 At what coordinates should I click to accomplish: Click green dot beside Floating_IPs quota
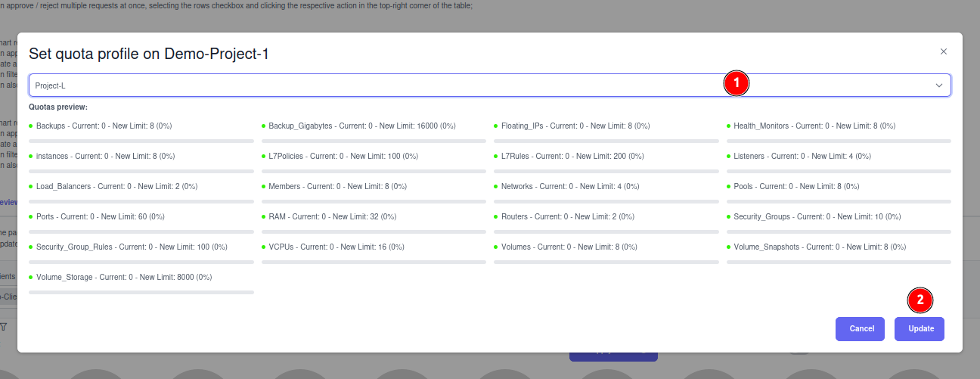496,126
